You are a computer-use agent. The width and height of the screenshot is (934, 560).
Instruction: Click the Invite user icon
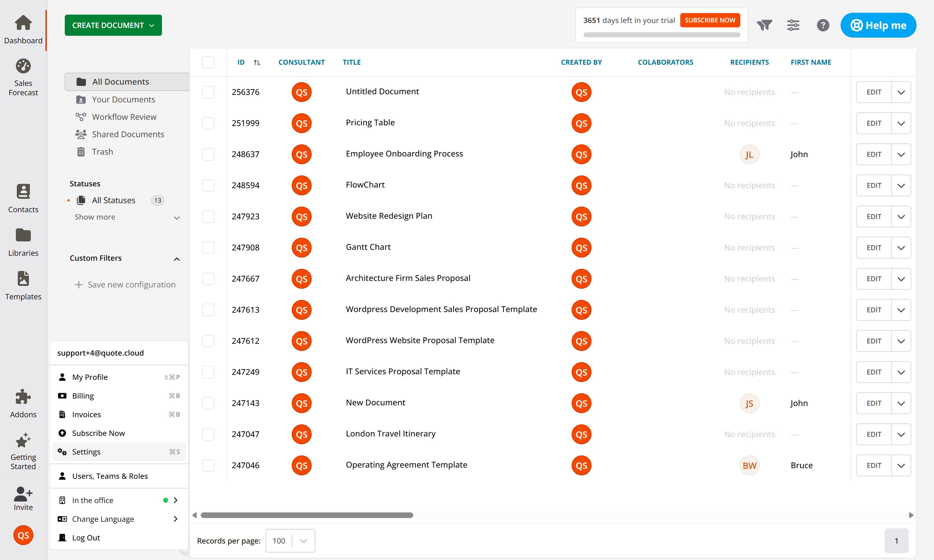[x=23, y=493]
